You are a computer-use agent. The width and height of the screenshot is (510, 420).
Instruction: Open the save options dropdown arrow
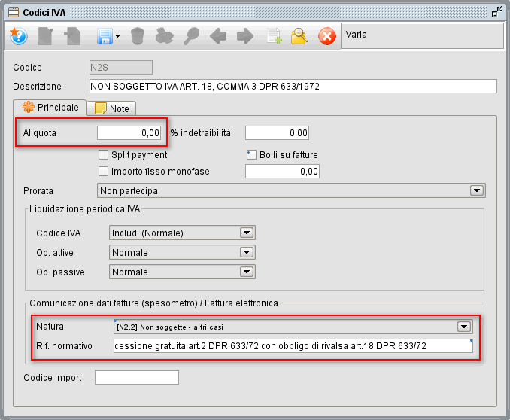point(118,36)
